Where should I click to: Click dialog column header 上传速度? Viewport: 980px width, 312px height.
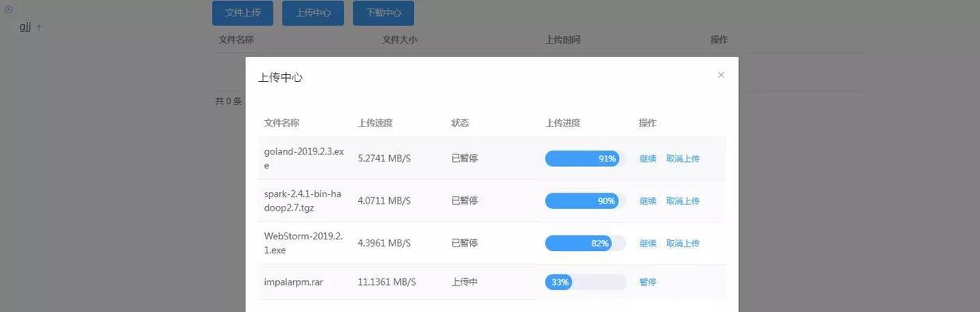coord(375,123)
